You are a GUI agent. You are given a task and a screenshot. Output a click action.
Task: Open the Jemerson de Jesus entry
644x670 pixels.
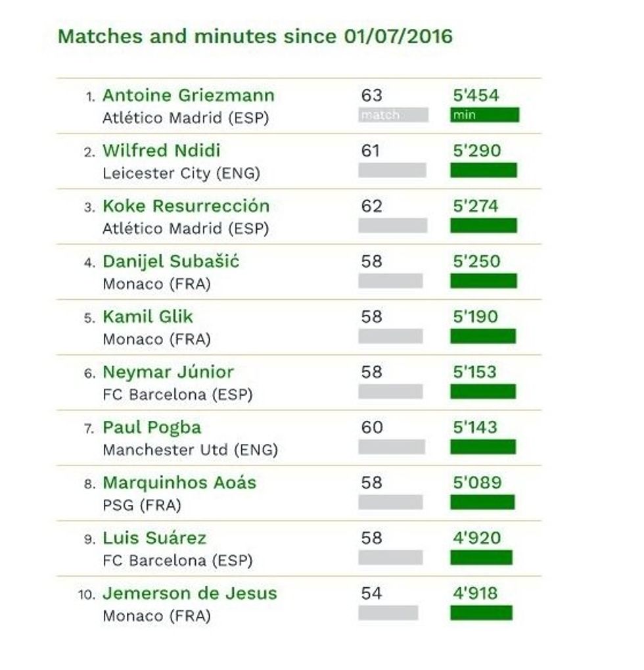point(189,593)
